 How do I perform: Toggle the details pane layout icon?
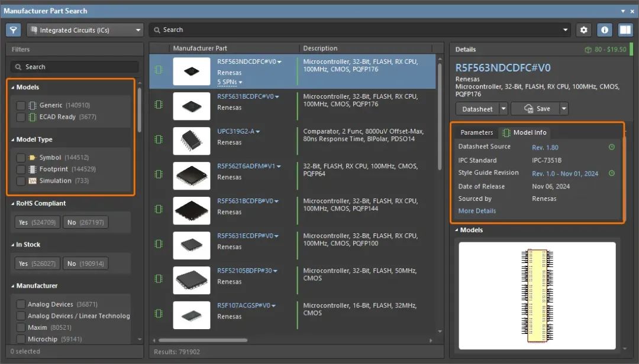click(x=625, y=30)
